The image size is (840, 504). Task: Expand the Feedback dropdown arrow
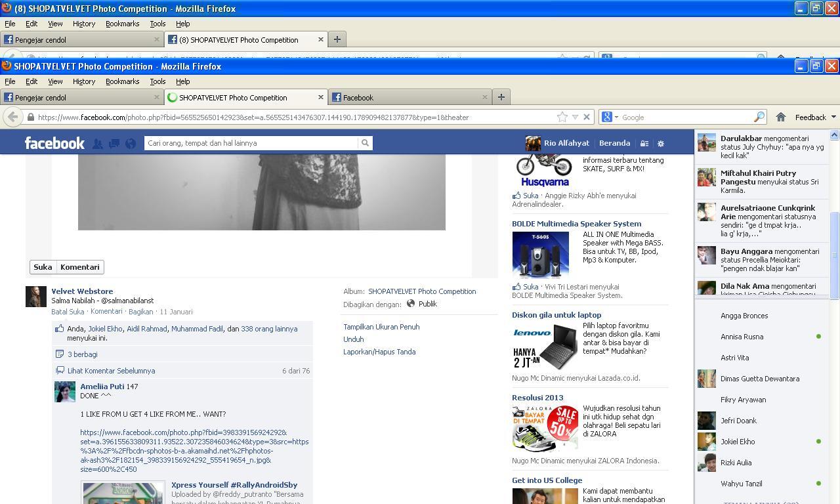pos(833,117)
